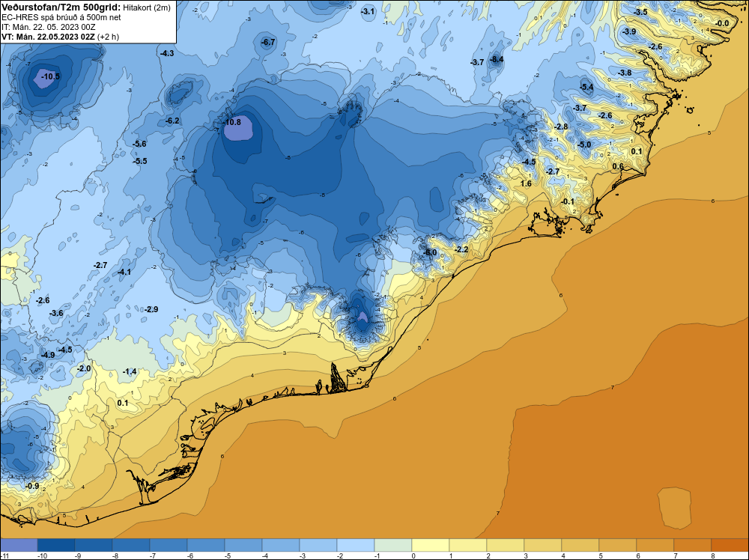Click the -4.3 temperature label
The image size is (749, 560).
click(x=167, y=53)
